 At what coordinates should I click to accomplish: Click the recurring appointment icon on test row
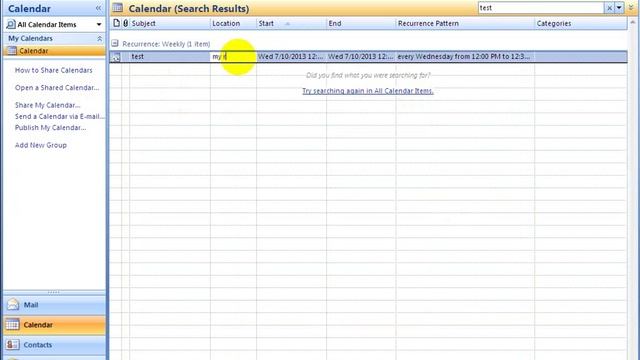pyautogui.click(x=116, y=57)
